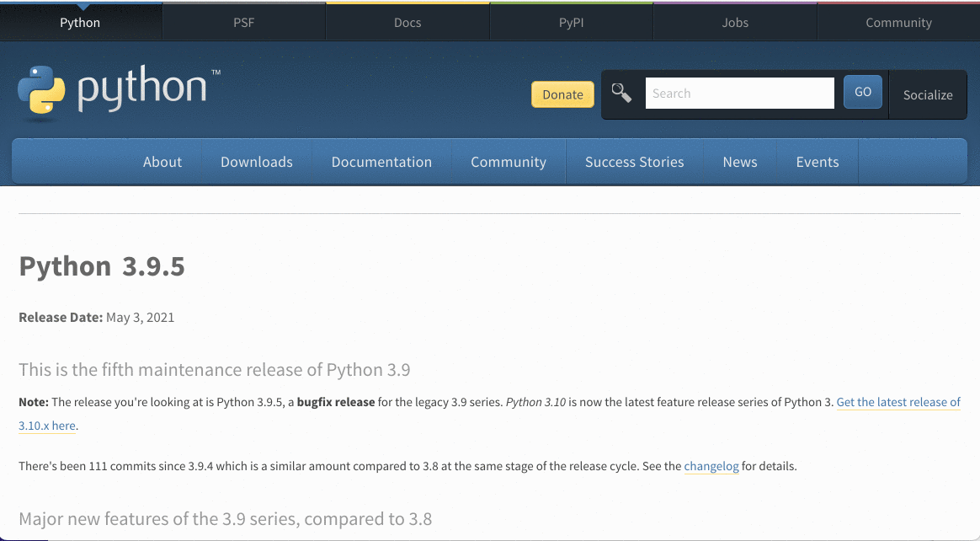Click the 'Note:' label in the paragraph
Viewport: 980px width, 541px height.
34,402
